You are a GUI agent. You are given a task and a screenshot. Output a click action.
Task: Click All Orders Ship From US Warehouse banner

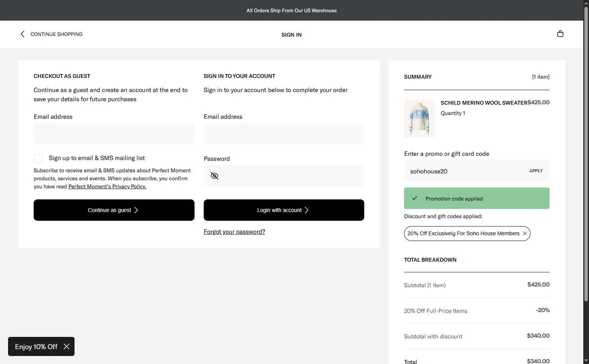(291, 10)
